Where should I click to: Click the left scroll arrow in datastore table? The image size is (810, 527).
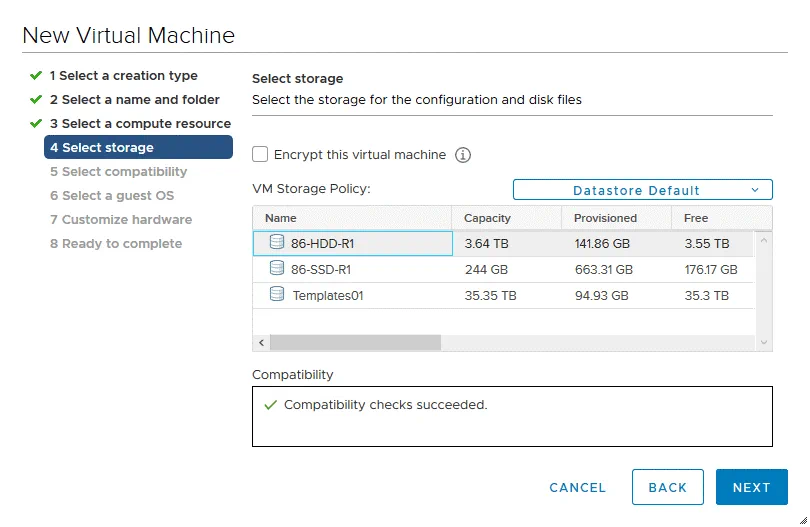(261, 342)
